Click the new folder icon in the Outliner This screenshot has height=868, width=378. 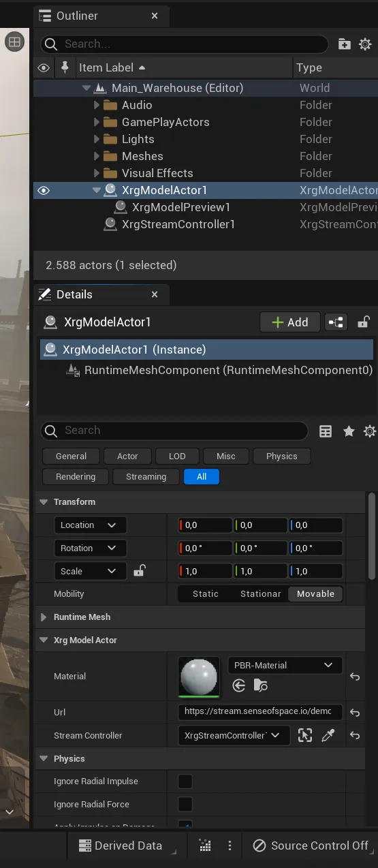(345, 44)
